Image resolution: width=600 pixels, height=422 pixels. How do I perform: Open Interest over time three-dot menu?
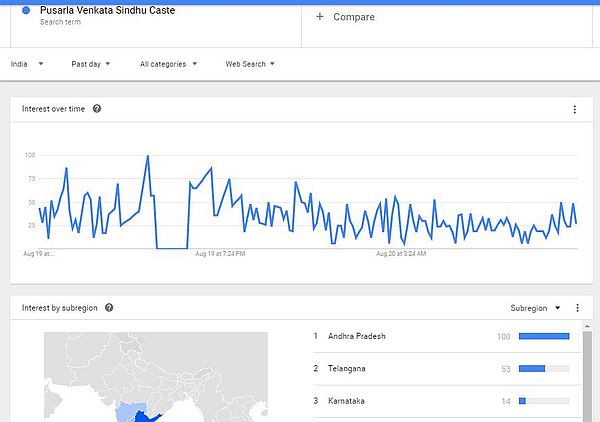coord(575,109)
